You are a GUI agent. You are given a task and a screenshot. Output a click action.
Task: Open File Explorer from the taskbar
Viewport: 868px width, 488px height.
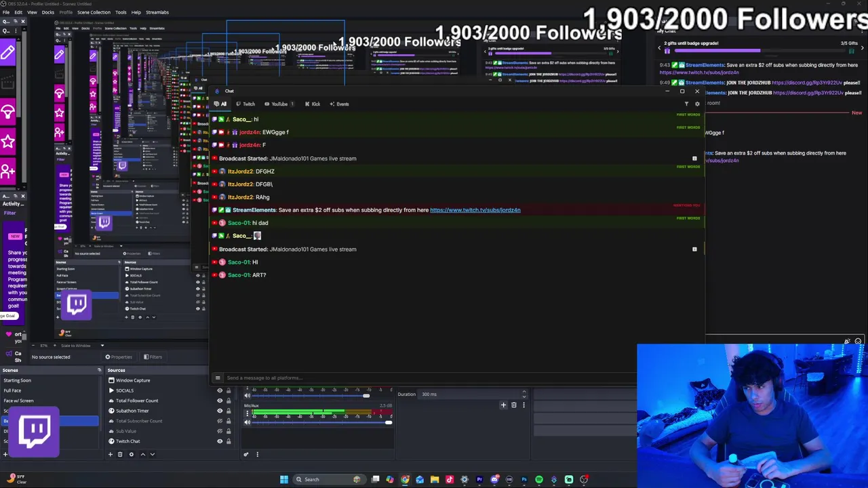[435, 479]
